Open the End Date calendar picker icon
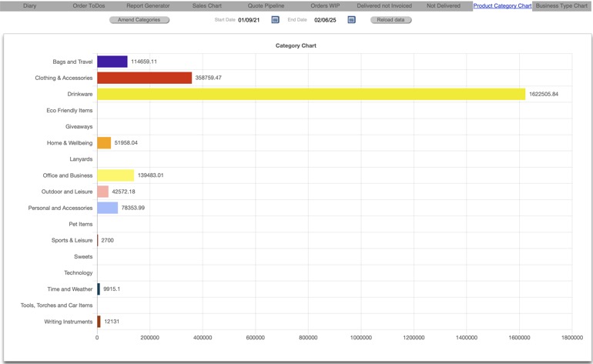 pos(351,20)
